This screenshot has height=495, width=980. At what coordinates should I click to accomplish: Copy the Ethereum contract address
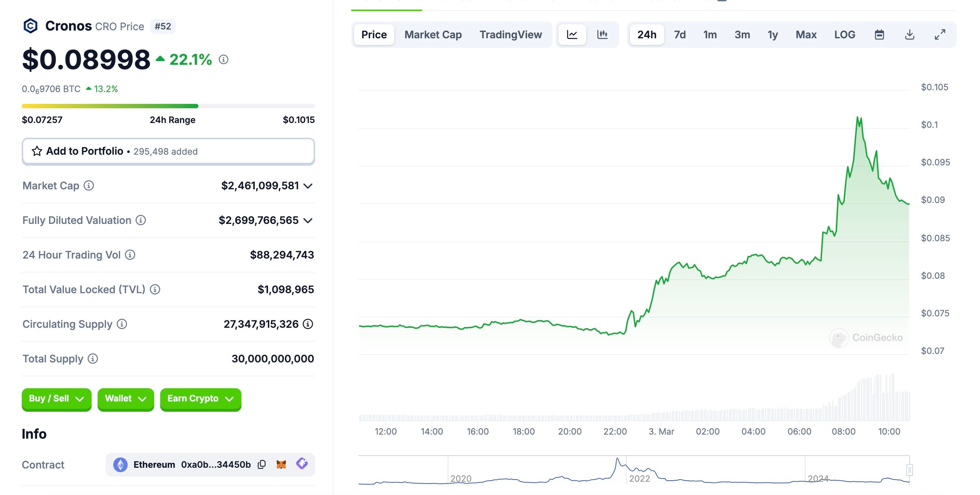click(262, 464)
